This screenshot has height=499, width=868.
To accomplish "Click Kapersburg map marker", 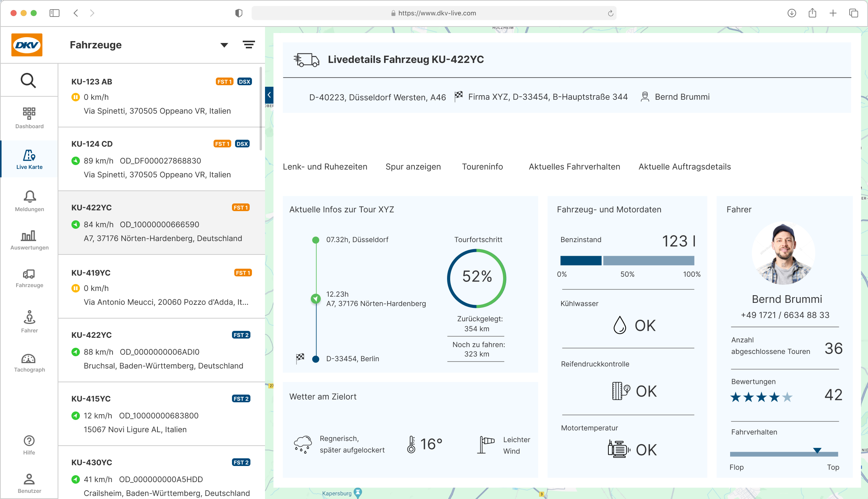I will pyautogui.click(x=358, y=492).
